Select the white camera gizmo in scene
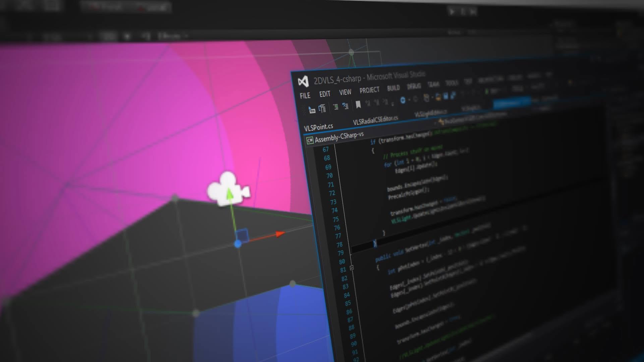Viewport: 644px width, 362px height. pos(228,189)
